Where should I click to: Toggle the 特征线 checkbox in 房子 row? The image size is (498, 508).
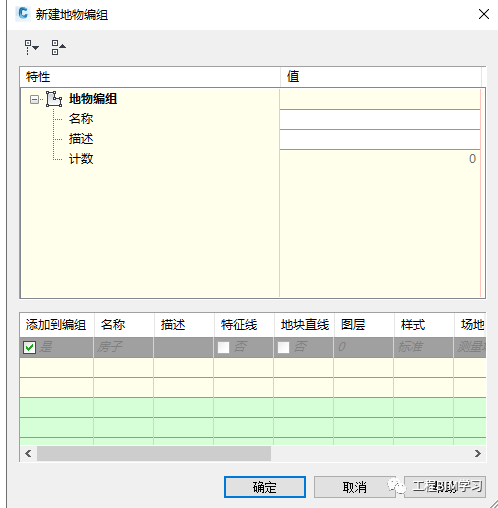(223, 347)
